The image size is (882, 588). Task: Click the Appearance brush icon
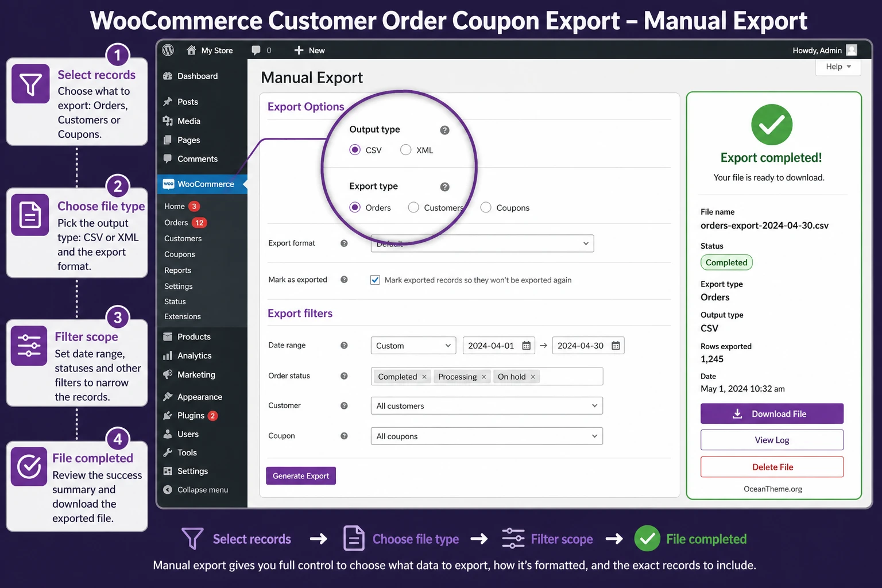(168, 396)
